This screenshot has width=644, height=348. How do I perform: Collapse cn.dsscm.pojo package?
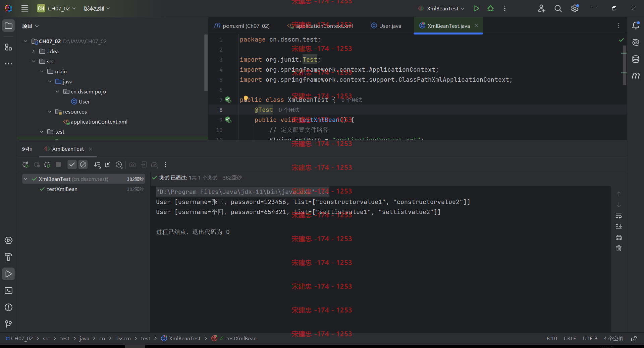(x=57, y=91)
